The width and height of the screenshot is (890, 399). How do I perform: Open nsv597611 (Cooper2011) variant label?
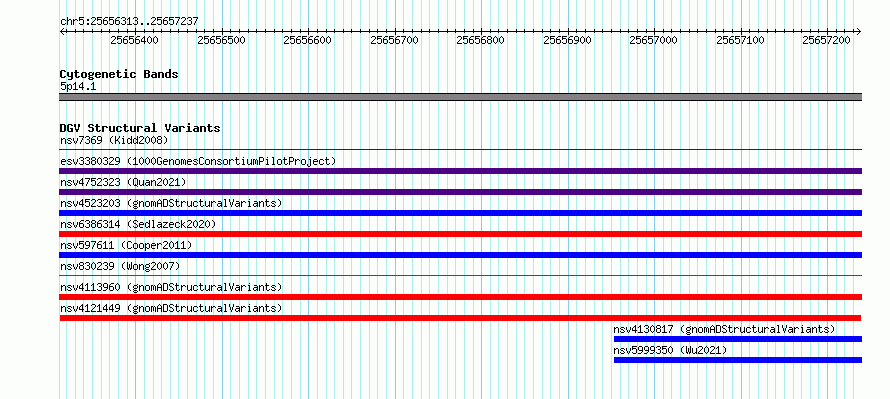pos(126,245)
